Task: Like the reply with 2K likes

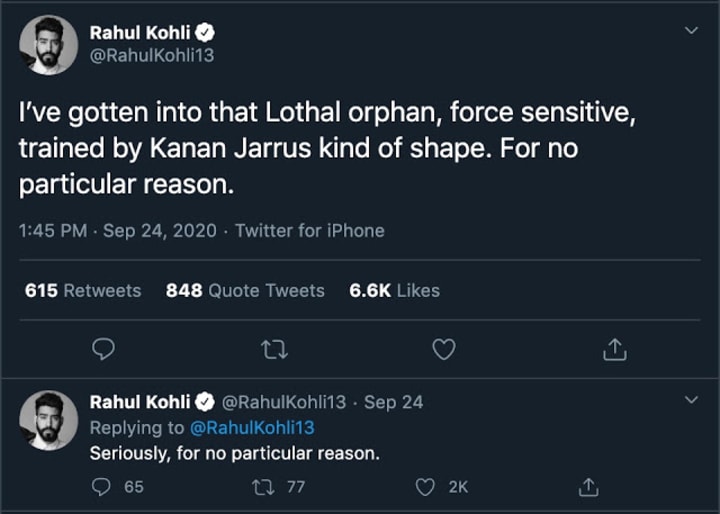Action: pyautogui.click(x=426, y=487)
